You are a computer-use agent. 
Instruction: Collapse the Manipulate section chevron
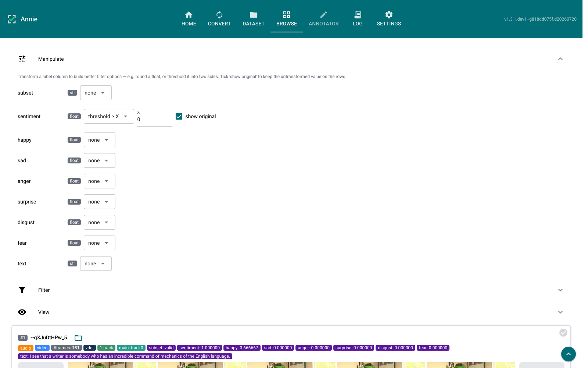pos(560,59)
